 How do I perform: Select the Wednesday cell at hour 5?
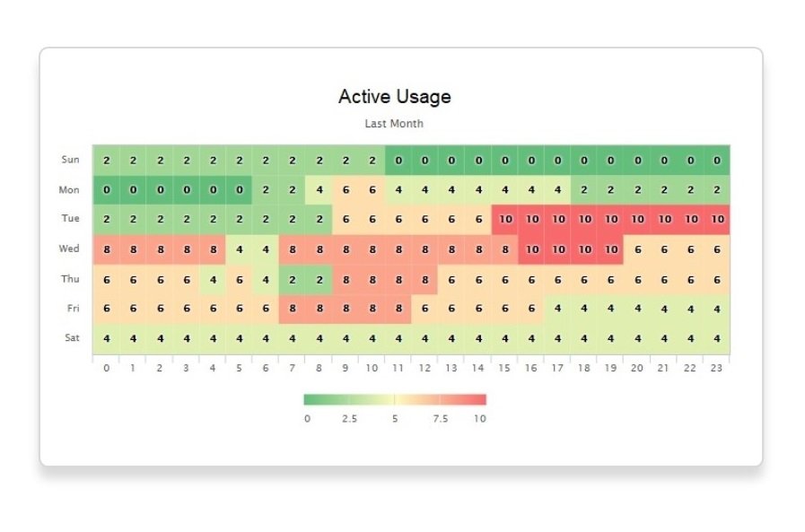pyautogui.click(x=240, y=249)
